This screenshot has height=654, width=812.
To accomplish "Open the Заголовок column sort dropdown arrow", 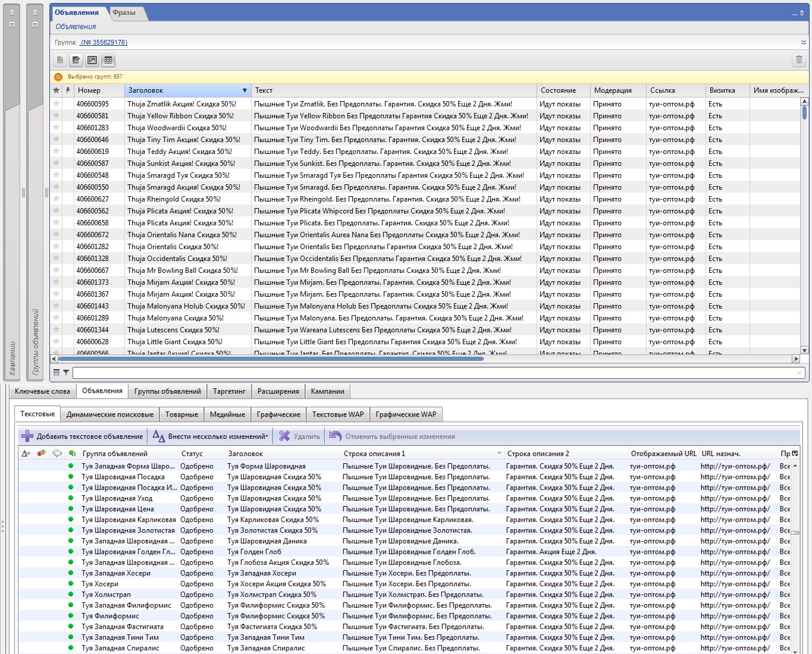I will coord(244,90).
